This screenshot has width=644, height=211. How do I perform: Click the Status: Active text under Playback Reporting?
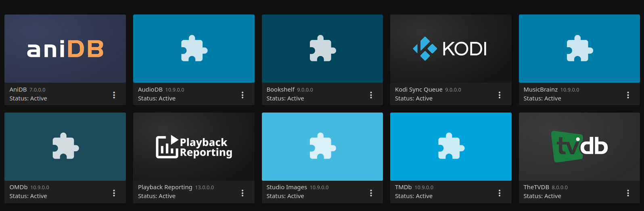point(157,196)
